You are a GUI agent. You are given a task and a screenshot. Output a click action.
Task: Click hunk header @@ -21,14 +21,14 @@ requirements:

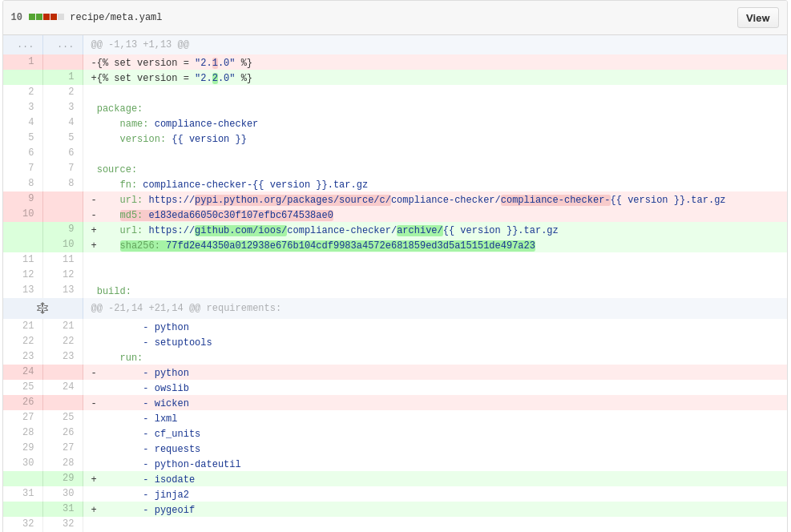pos(186,308)
